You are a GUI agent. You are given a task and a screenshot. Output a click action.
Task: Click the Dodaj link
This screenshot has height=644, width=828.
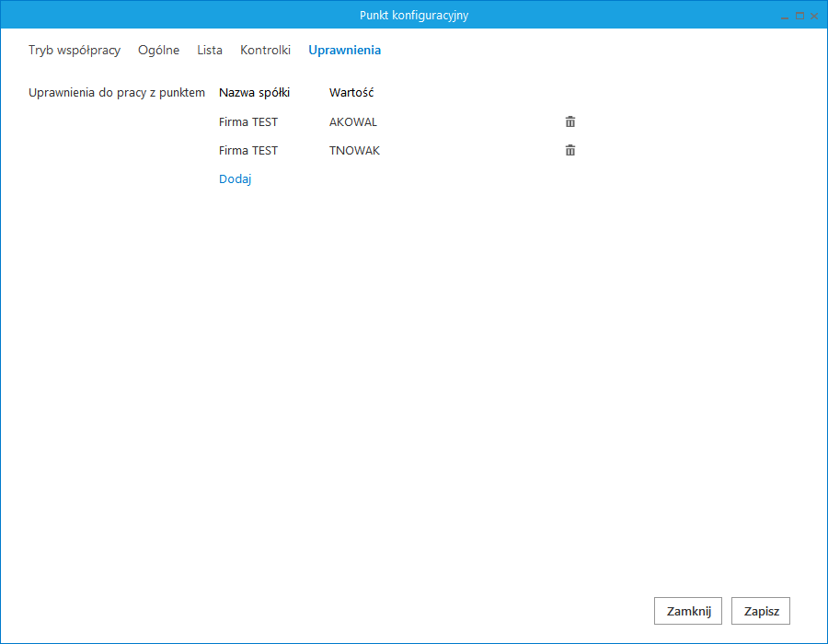coord(235,179)
